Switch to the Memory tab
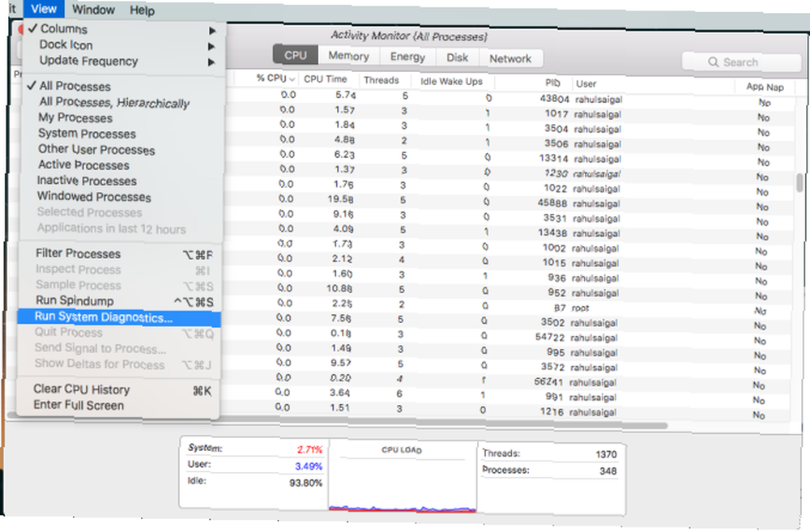810x532 pixels. 348,56
